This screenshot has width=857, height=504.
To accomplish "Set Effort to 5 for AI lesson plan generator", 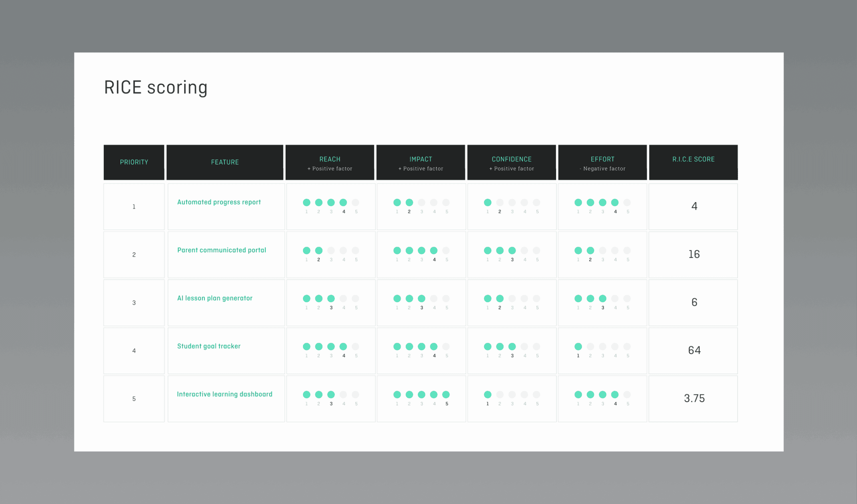I will pos(627,298).
